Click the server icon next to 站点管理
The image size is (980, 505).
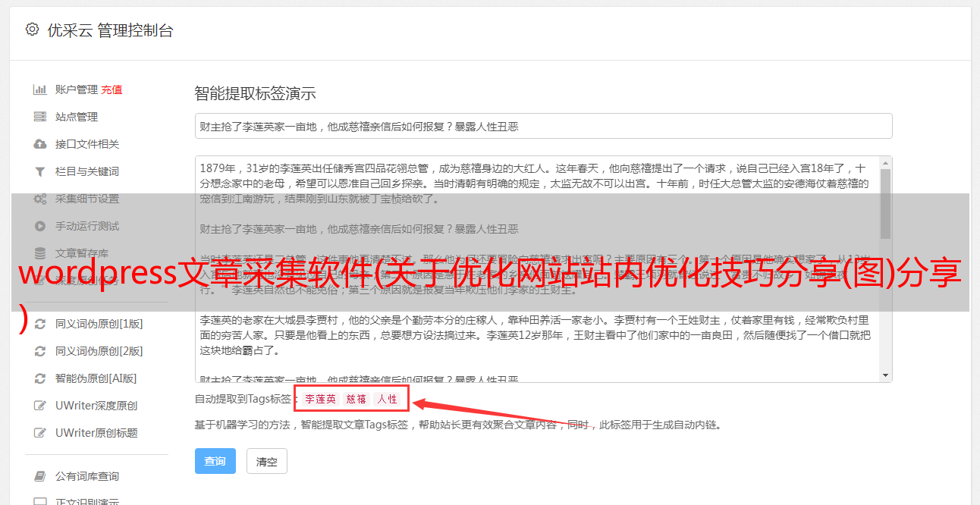tap(40, 117)
